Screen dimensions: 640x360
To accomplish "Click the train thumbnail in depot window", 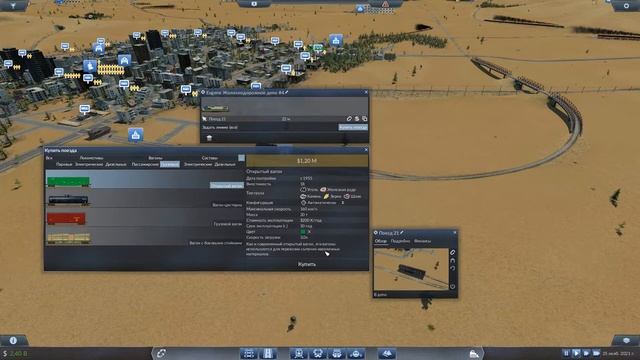I will pos(216,108).
